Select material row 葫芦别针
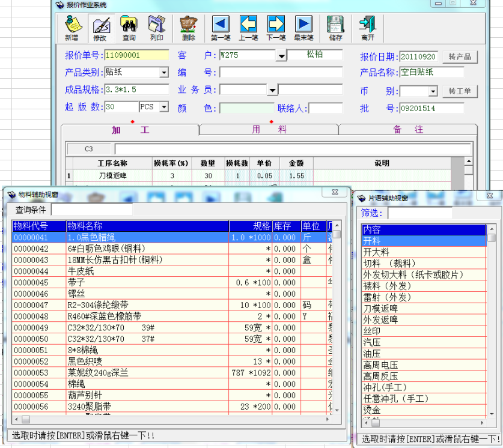The width and height of the screenshot is (503, 448). point(172,395)
